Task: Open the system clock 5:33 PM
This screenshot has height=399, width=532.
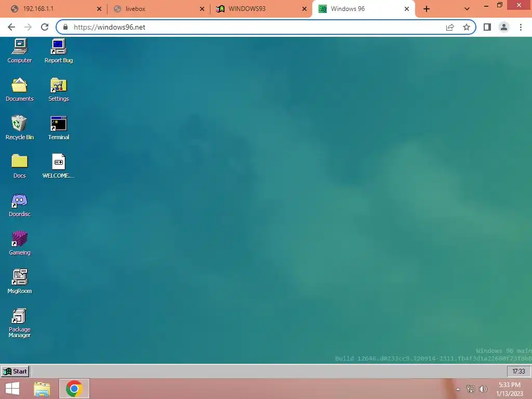Action: click(x=509, y=389)
